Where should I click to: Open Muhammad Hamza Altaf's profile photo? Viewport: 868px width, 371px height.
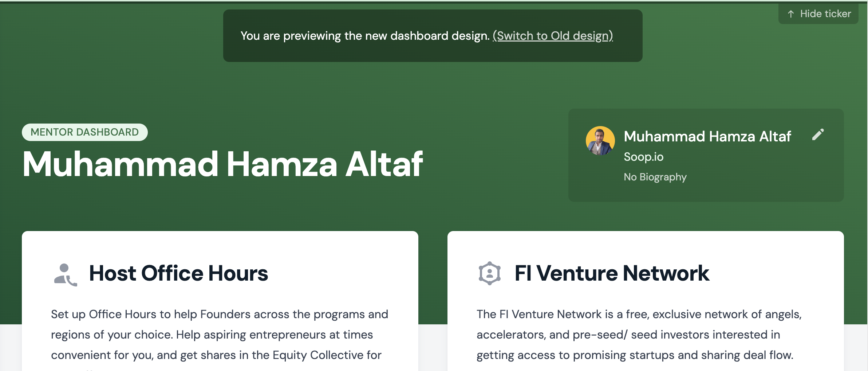600,141
